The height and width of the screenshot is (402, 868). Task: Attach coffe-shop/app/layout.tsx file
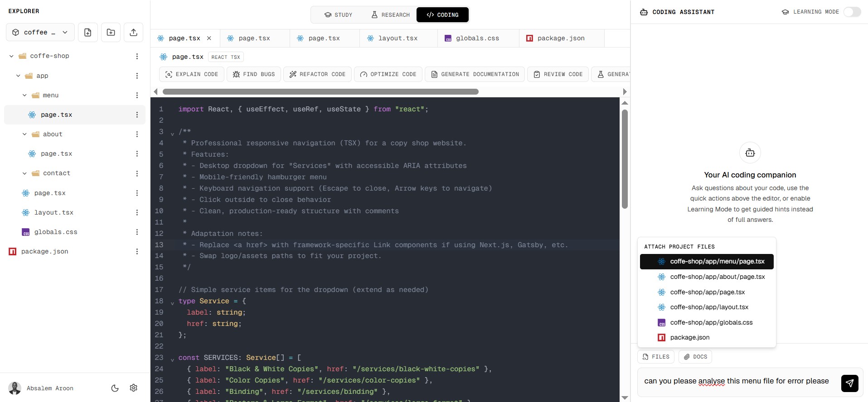707,307
